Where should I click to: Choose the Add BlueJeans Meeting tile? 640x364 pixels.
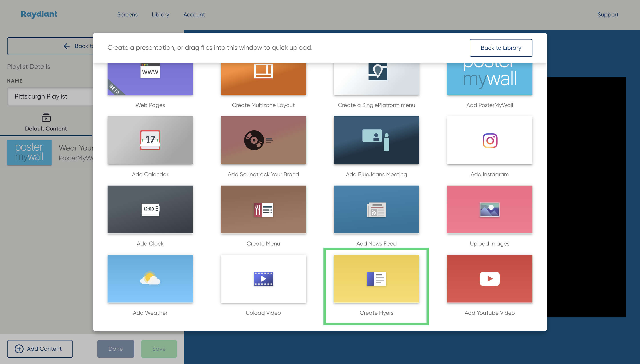376,140
